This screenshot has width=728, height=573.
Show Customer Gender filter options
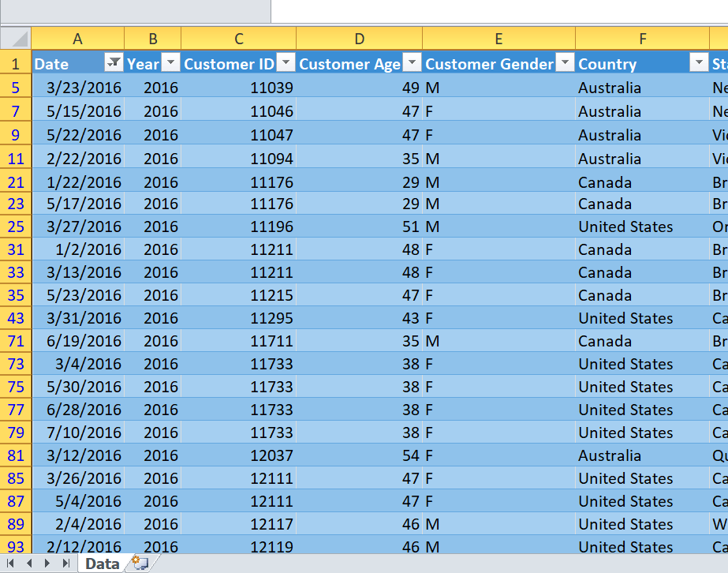564,64
